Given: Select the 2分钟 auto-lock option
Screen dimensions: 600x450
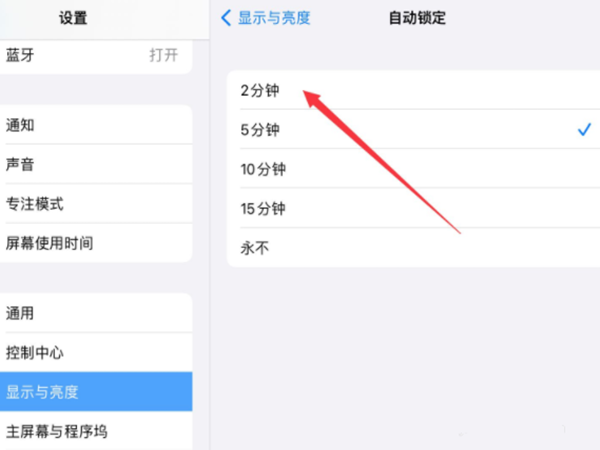Looking at the screenshot, I should coord(413,90).
